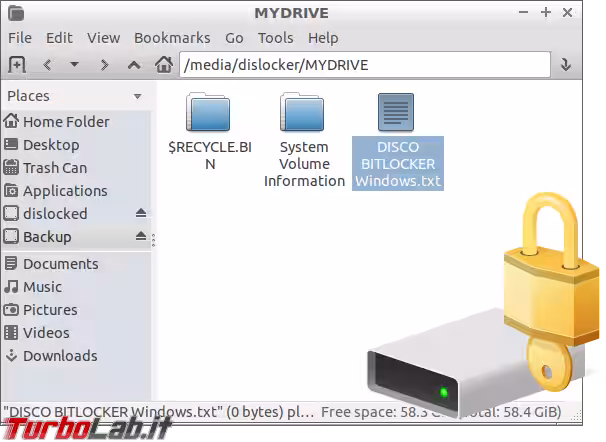Viewport: 606px width, 442px height.
Task: Close the MYDRIVE window
Action: (x=567, y=12)
